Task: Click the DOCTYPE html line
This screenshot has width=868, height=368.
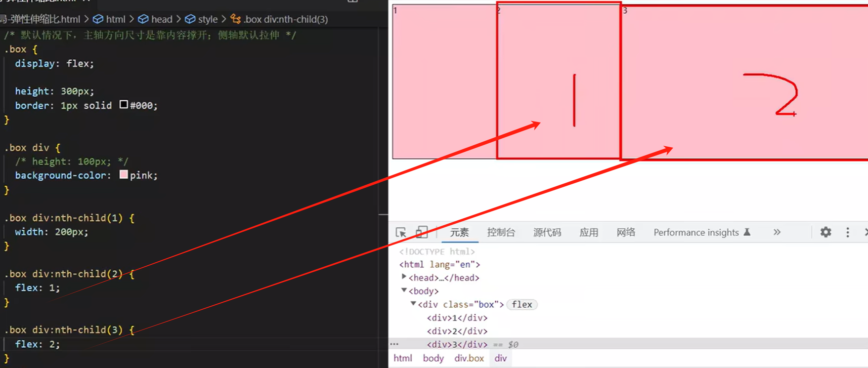Action: [437, 251]
